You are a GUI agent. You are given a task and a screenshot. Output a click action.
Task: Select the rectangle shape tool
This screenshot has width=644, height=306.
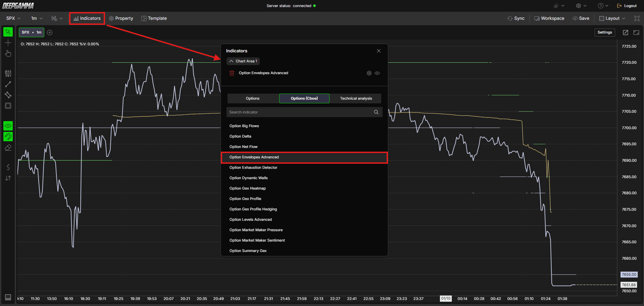(8, 106)
